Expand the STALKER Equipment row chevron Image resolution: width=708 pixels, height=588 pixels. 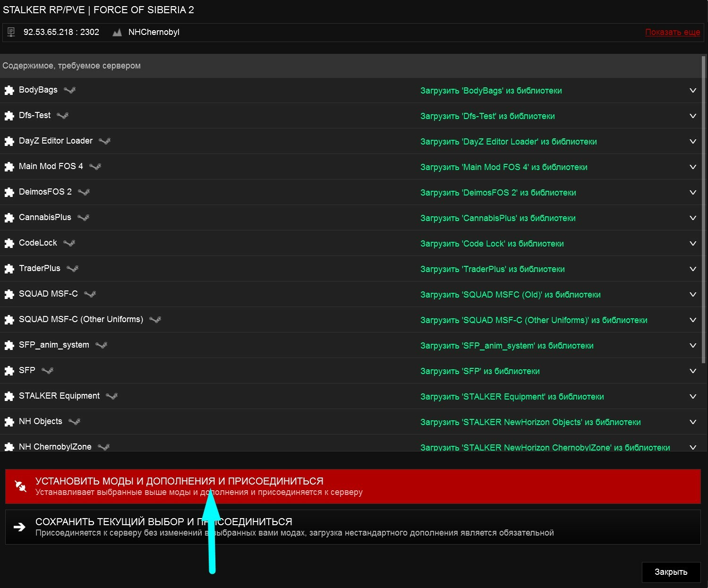tap(693, 396)
